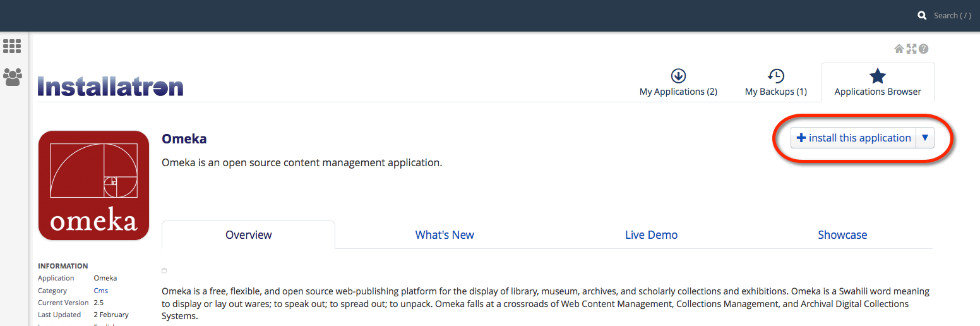The width and height of the screenshot is (980, 326).
Task: Open help via question mark icon
Action: click(924, 49)
